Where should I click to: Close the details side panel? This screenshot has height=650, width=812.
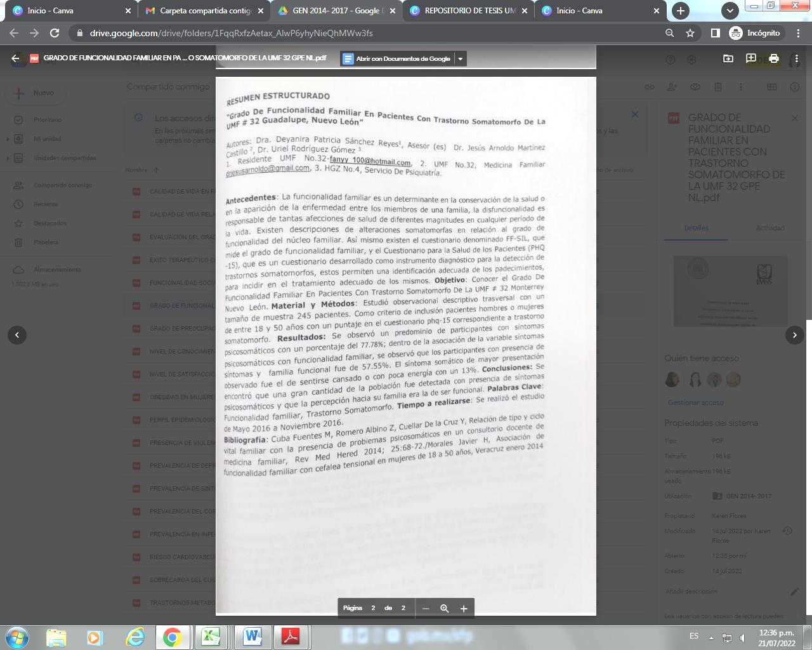coord(794,118)
